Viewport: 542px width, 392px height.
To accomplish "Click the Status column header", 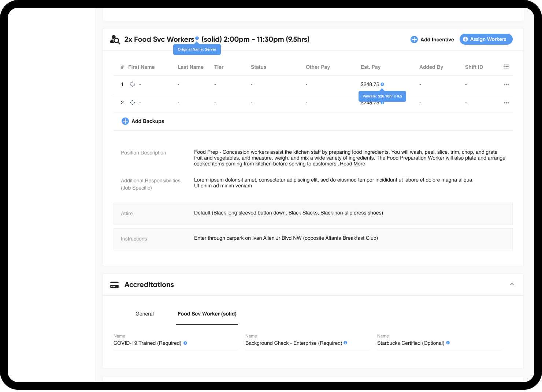I will coord(259,67).
